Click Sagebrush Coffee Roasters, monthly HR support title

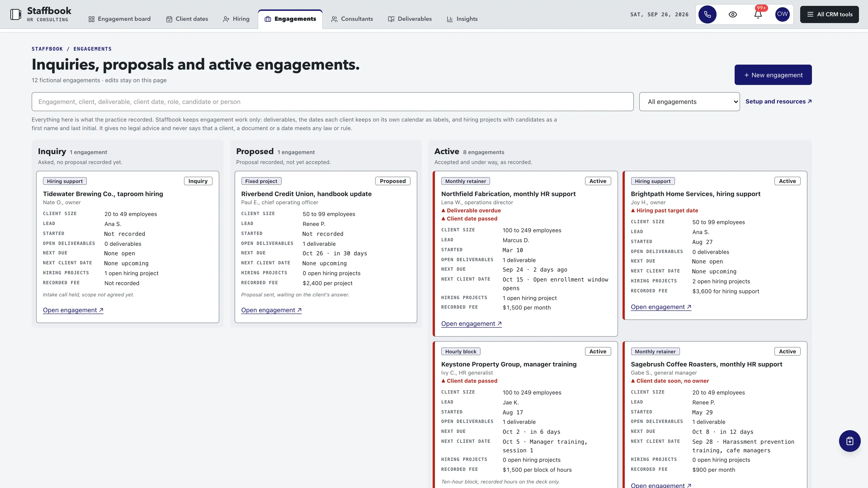click(706, 364)
